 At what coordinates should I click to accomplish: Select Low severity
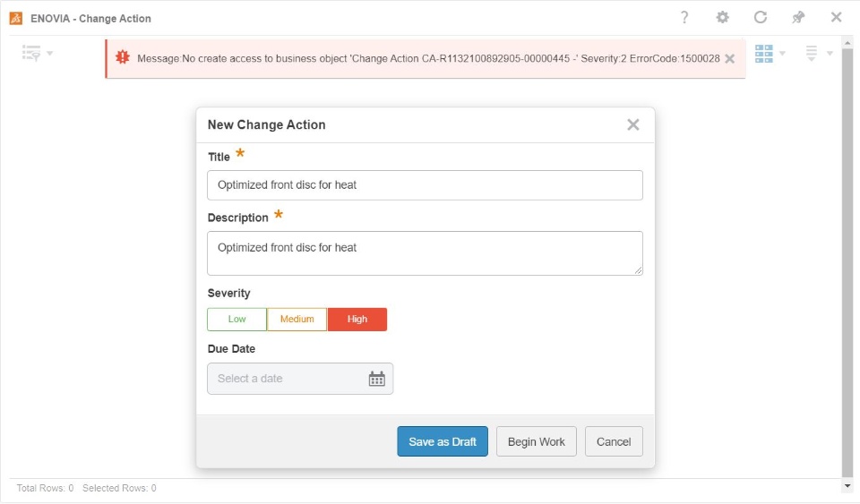tap(236, 320)
